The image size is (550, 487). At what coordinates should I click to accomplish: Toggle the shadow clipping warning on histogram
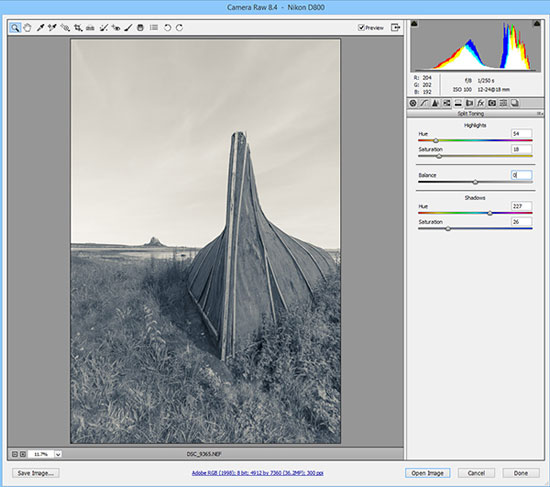414,24
